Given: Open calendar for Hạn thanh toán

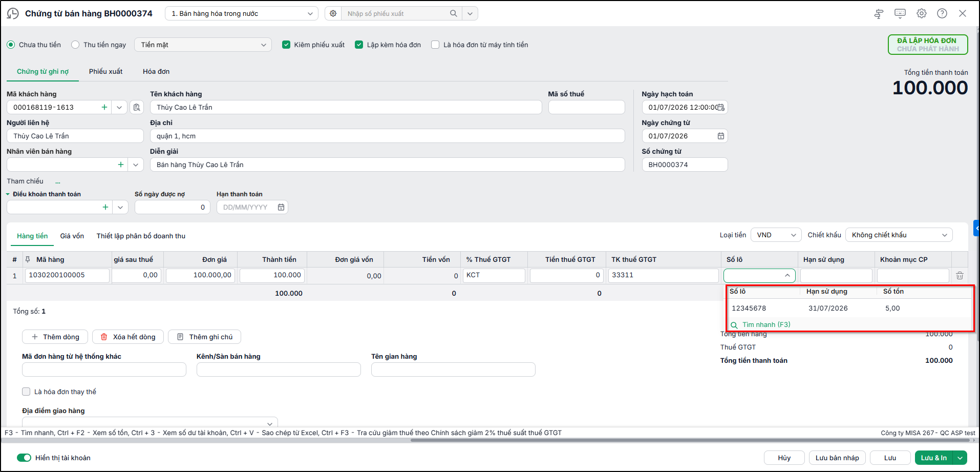Looking at the screenshot, I should click(281, 207).
